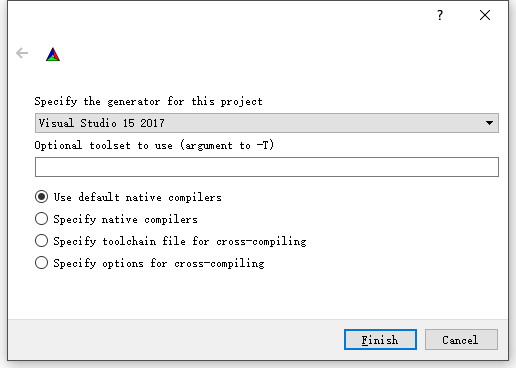Screen dimensions: 516x368
Task: Expand generator list via the black down-arrow
Action: click(489, 123)
